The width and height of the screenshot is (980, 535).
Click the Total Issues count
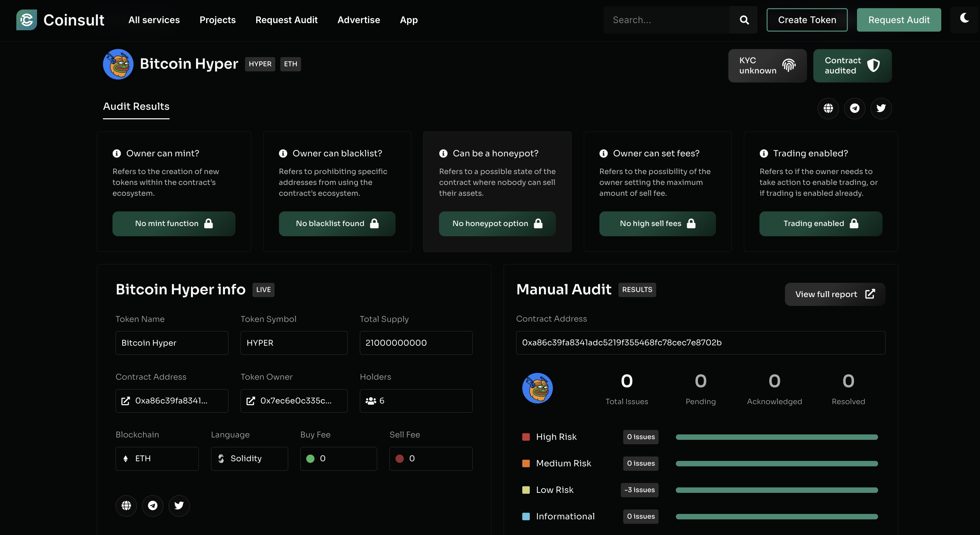click(627, 381)
